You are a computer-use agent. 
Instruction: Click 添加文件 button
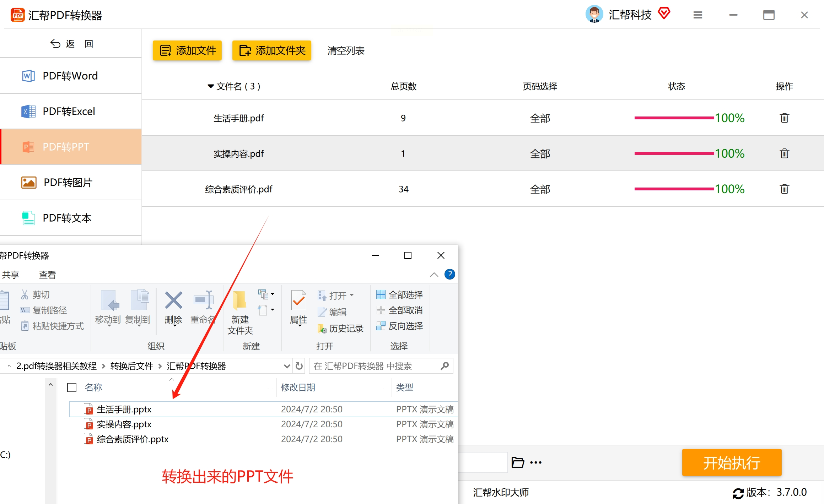[x=187, y=50]
